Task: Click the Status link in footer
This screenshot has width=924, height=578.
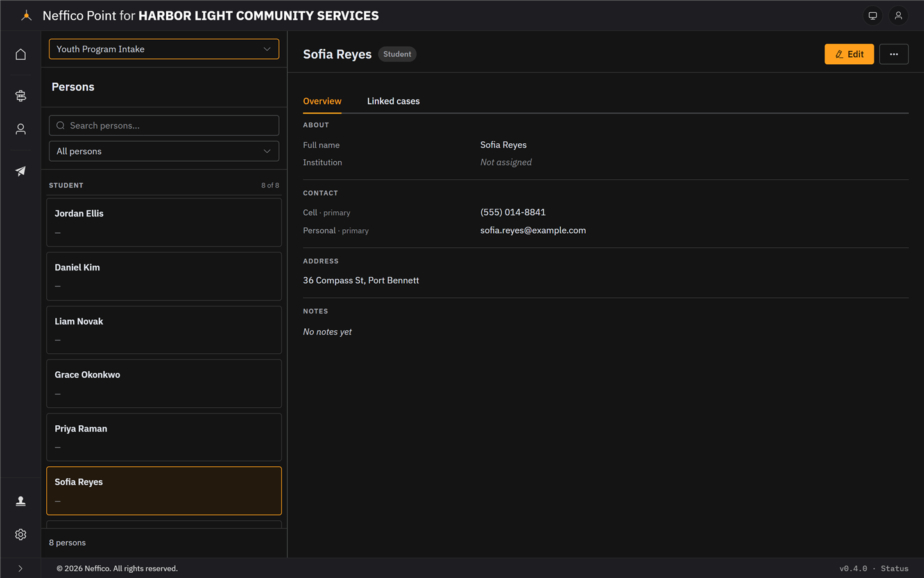Action: pos(894,568)
